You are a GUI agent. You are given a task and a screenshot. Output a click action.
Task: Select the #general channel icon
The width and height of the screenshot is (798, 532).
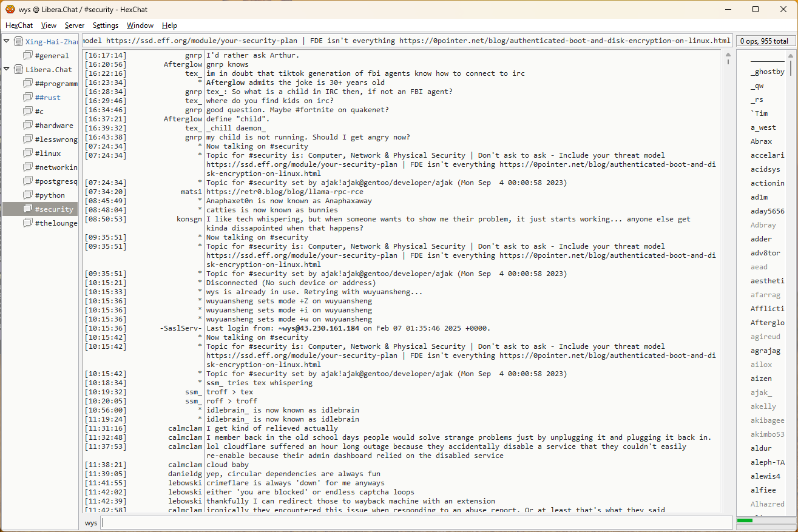27,56
